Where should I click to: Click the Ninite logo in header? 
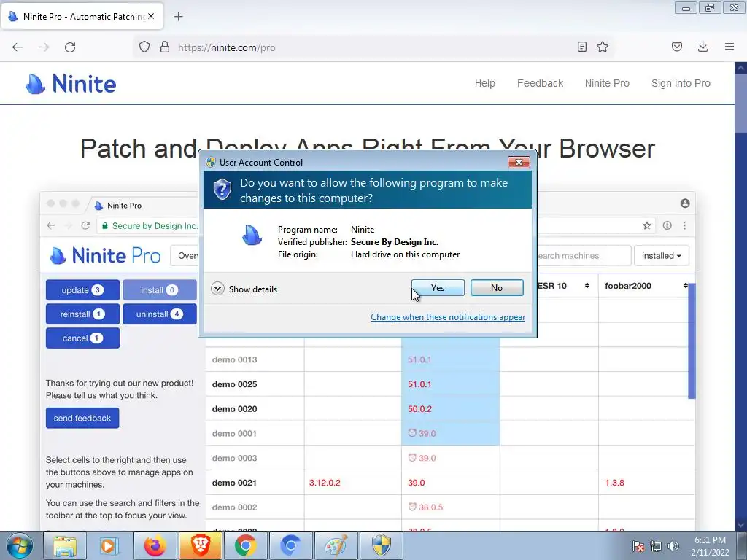point(71,85)
